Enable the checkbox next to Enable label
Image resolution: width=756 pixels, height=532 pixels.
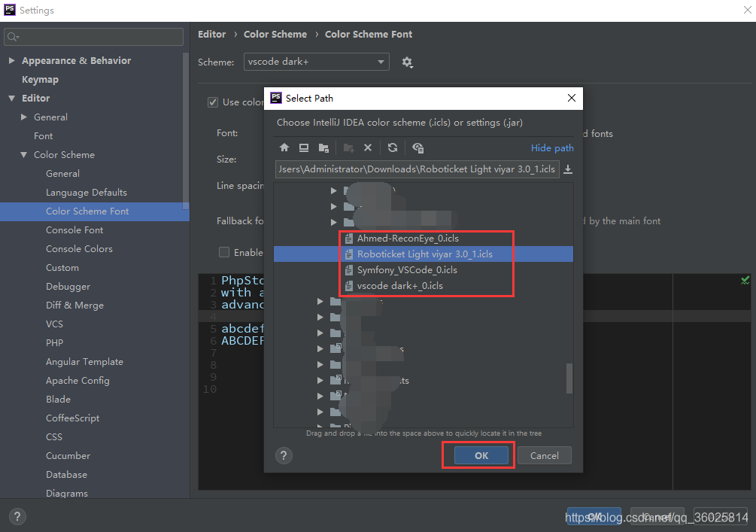(223, 252)
